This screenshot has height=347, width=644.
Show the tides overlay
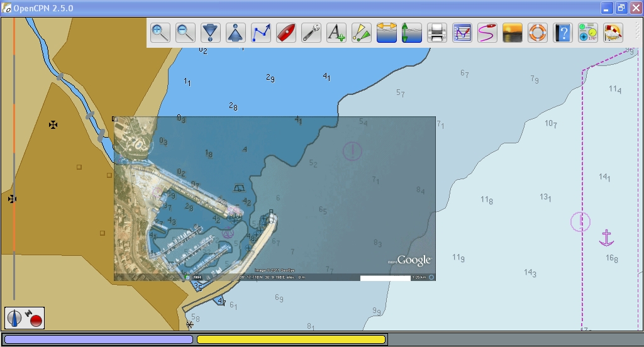(412, 33)
